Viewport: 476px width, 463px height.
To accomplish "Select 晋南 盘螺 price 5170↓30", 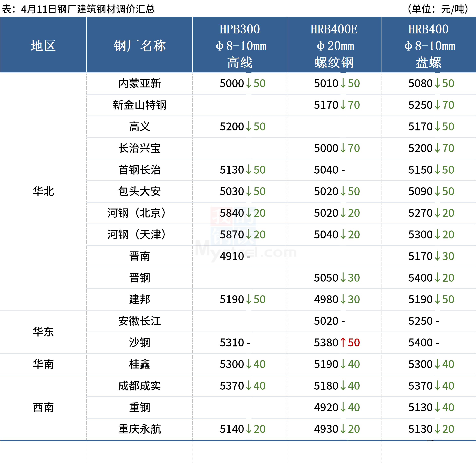I will pos(431,256).
